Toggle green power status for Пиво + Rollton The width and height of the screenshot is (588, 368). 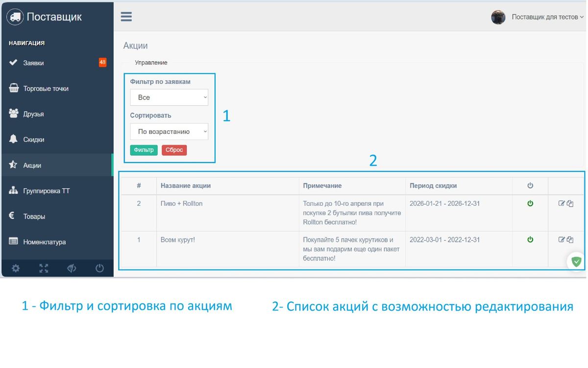click(x=530, y=203)
